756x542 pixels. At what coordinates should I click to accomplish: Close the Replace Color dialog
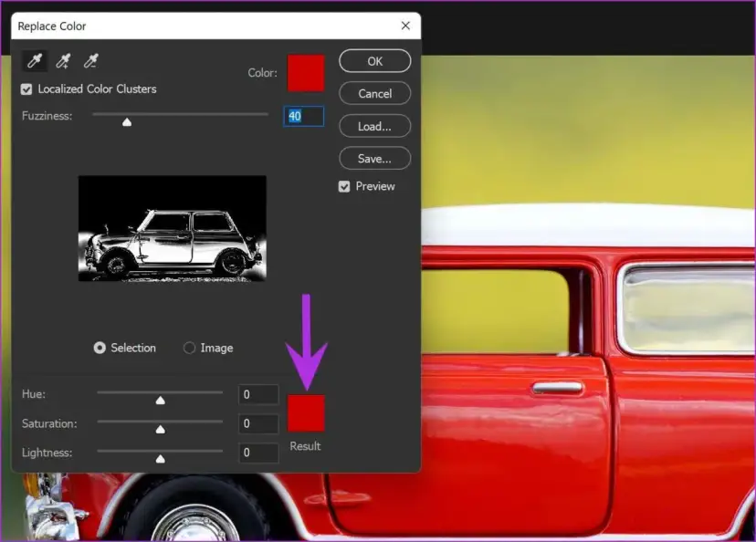coord(405,26)
